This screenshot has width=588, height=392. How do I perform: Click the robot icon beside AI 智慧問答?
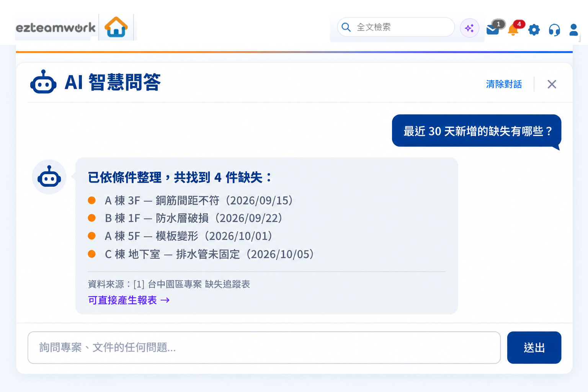click(x=43, y=82)
